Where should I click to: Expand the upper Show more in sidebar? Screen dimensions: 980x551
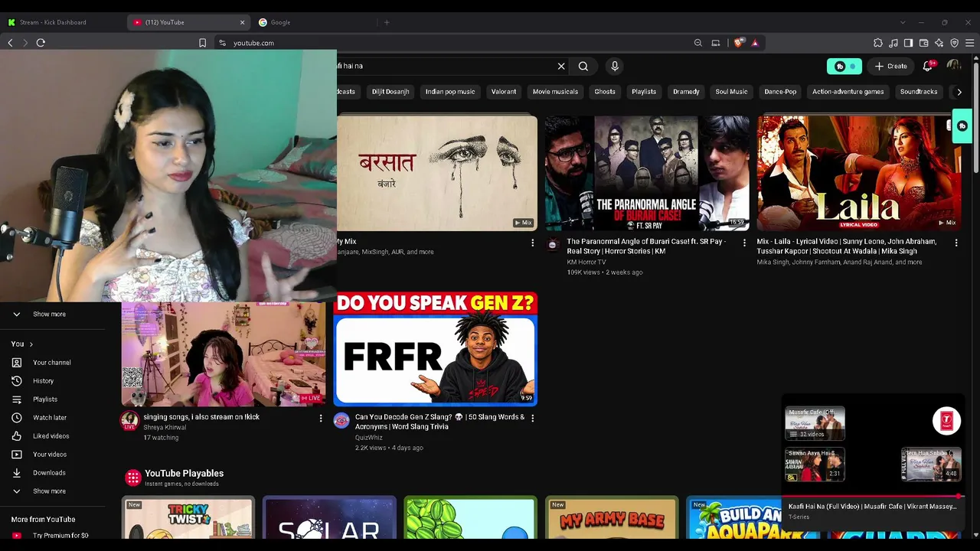pyautogui.click(x=49, y=314)
